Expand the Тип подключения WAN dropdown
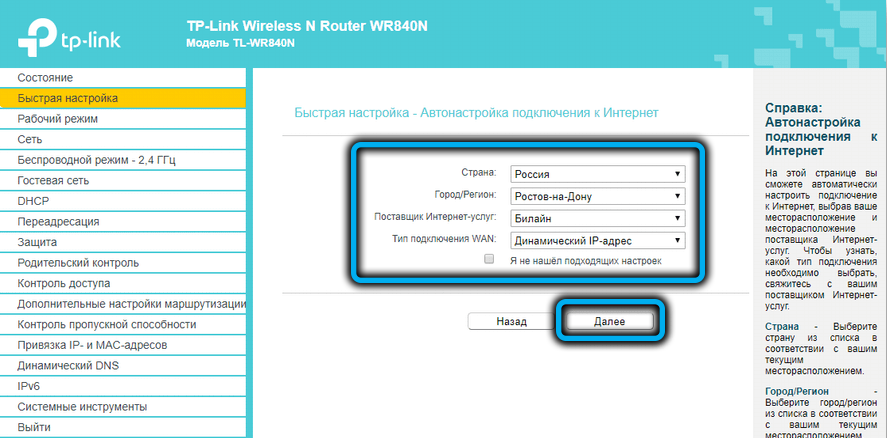This screenshot has width=887, height=438. [596, 240]
